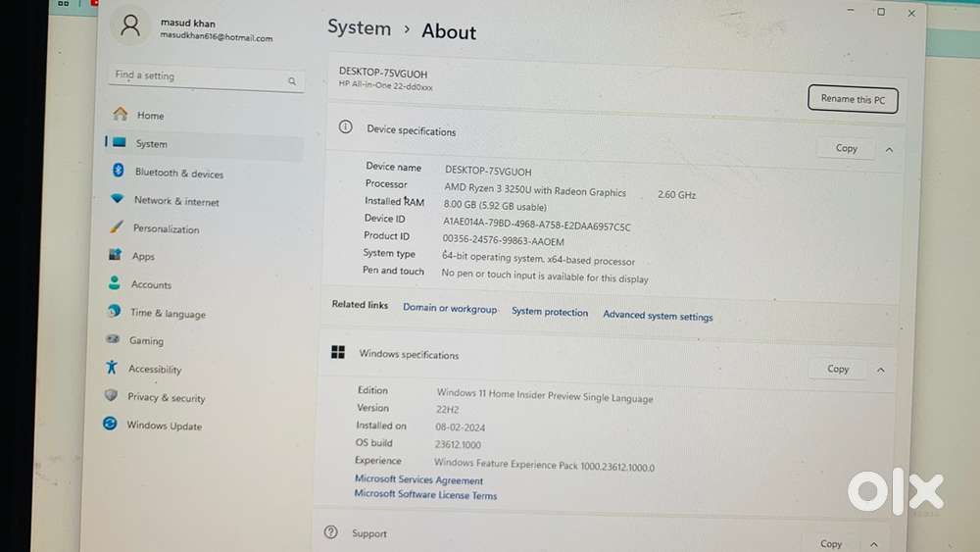This screenshot has width=980, height=552.
Task: Select the Installed on 08-02-2024 value
Action: [460, 427]
